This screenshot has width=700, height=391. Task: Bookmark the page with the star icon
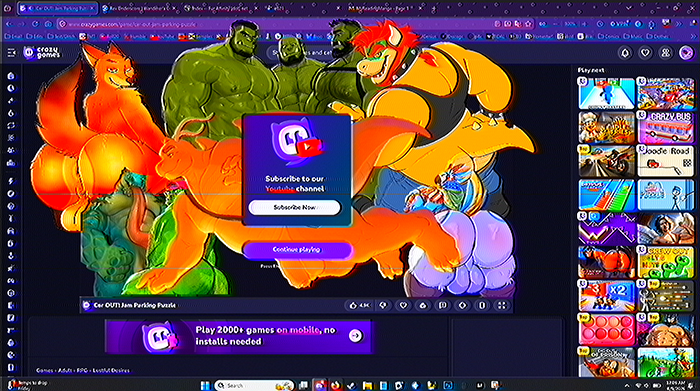[x=529, y=24]
